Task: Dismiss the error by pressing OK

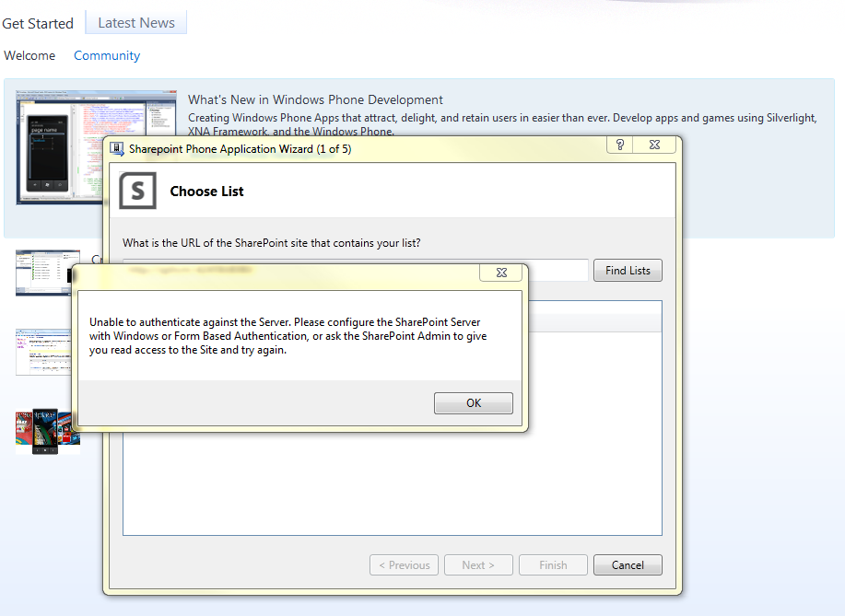Action: coord(473,402)
